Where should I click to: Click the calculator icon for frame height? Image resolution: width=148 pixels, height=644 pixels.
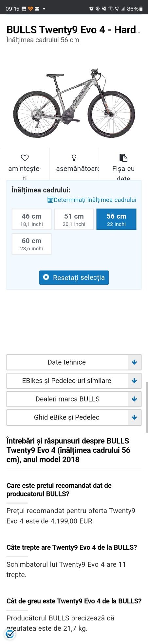[50, 200]
